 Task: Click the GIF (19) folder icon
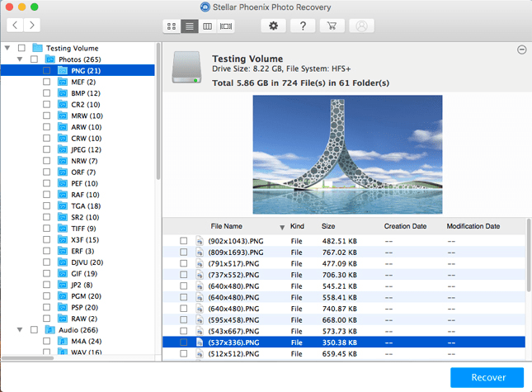click(x=63, y=273)
